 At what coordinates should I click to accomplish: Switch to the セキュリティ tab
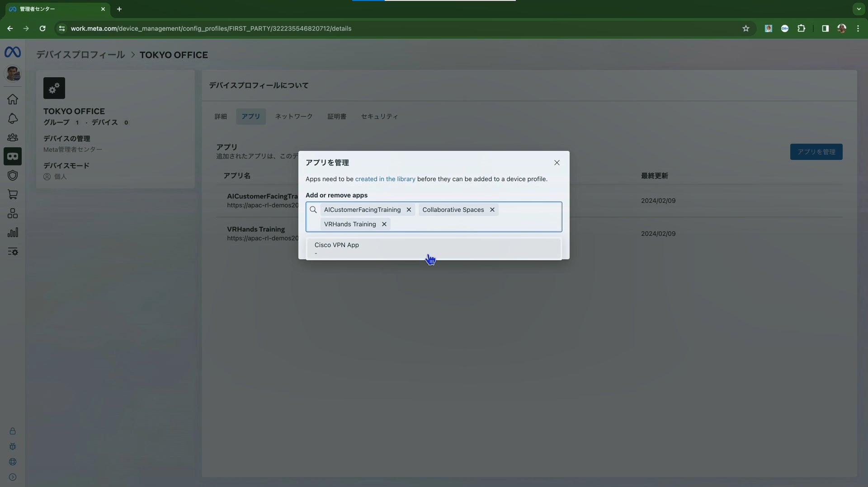pyautogui.click(x=379, y=117)
